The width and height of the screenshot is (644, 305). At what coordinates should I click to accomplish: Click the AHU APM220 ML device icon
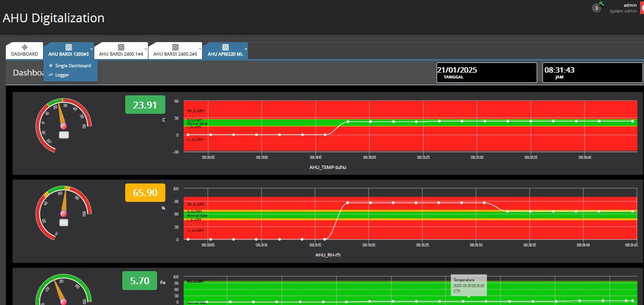[x=225, y=47]
